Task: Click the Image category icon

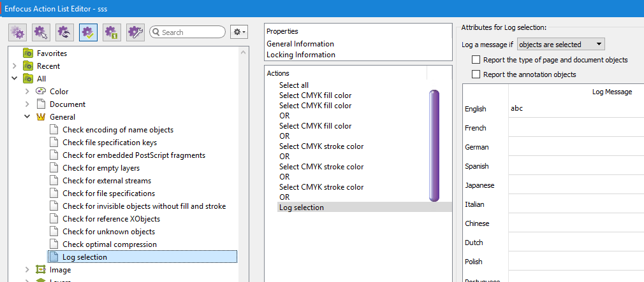Action: (41, 270)
